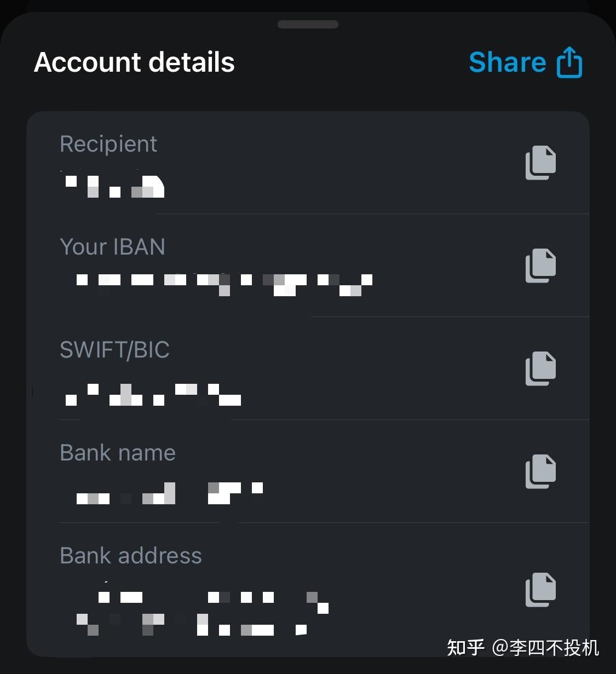Tap the blurred Bank address value

[x=203, y=613]
